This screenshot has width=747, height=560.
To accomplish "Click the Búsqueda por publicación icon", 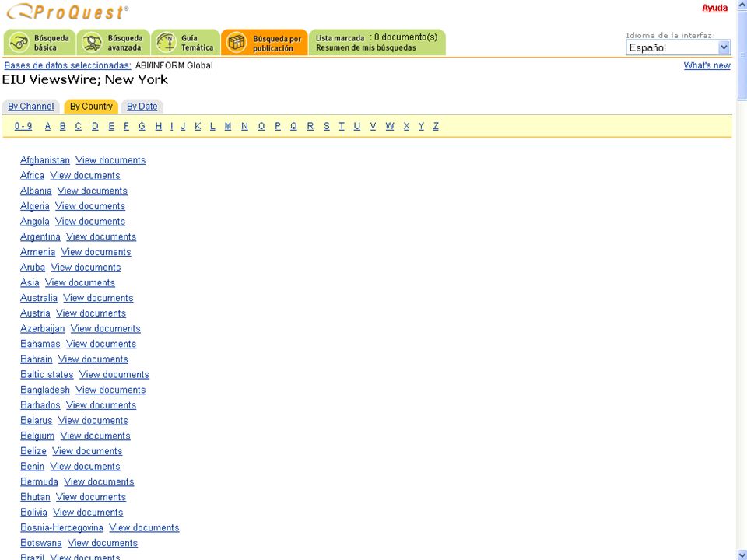I will pyautogui.click(x=236, y=43).
